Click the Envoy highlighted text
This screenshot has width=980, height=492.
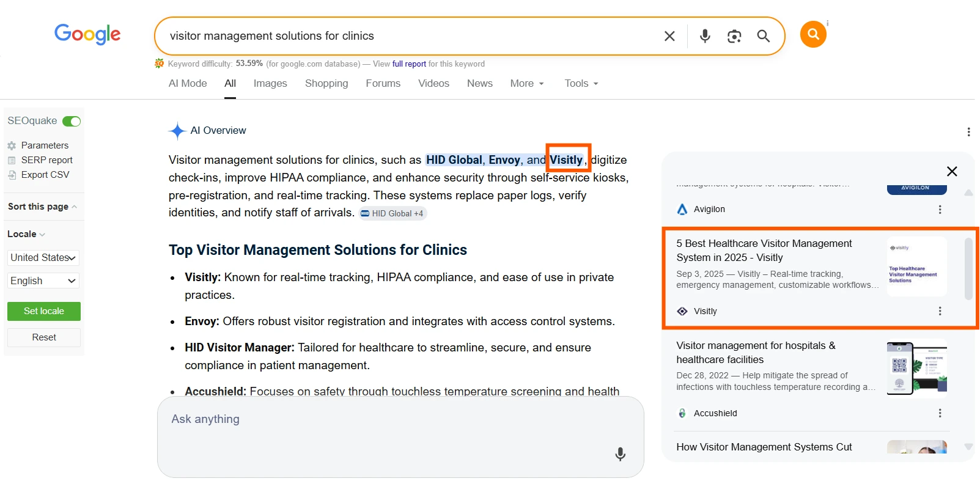504,160
